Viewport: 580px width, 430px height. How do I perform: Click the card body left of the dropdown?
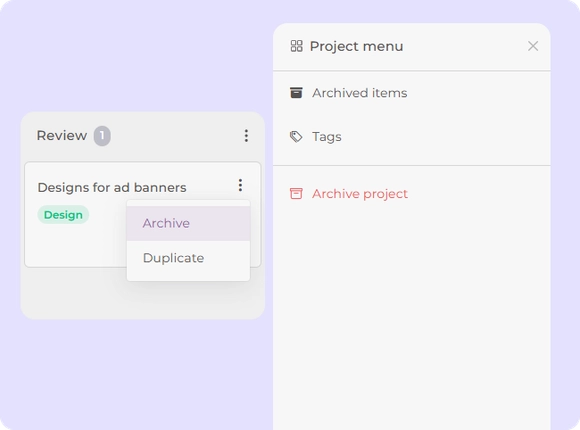point(76,245)
